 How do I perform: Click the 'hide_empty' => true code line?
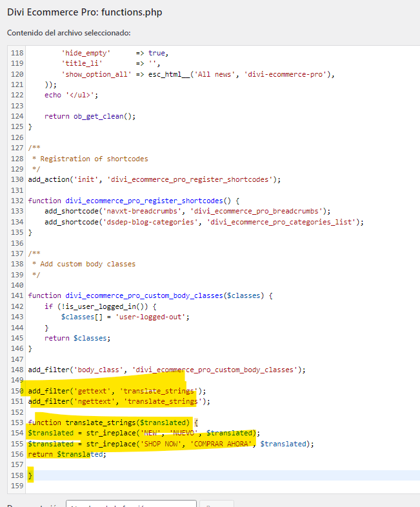click(x=115, y=53)
